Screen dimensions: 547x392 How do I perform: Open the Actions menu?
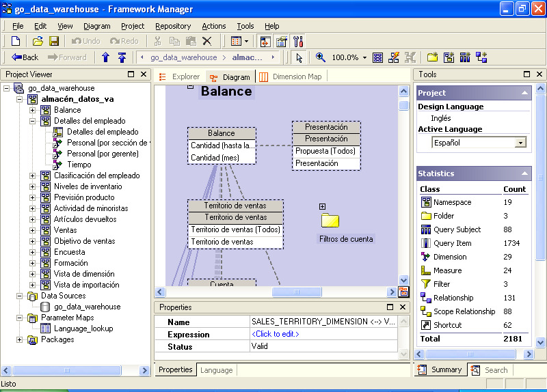(214, 26)
